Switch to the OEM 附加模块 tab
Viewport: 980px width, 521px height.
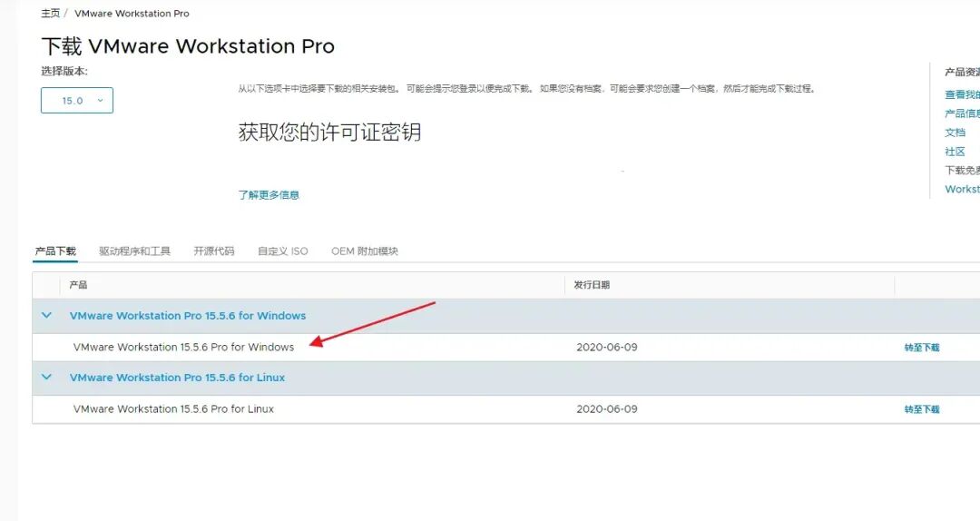tap(365, 251)
